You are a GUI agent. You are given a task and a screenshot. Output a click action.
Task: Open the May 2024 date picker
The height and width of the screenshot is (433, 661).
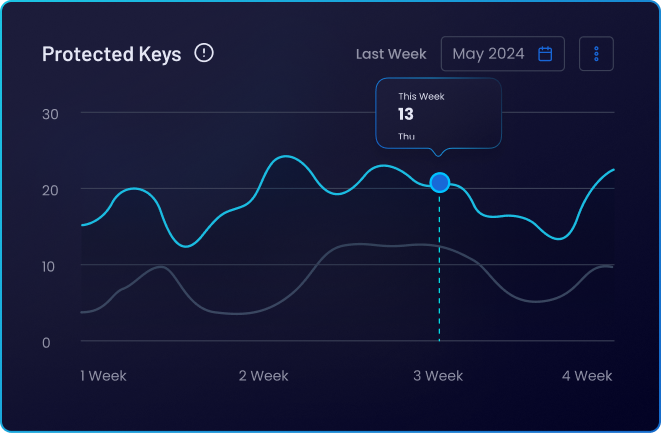(502, 54)
